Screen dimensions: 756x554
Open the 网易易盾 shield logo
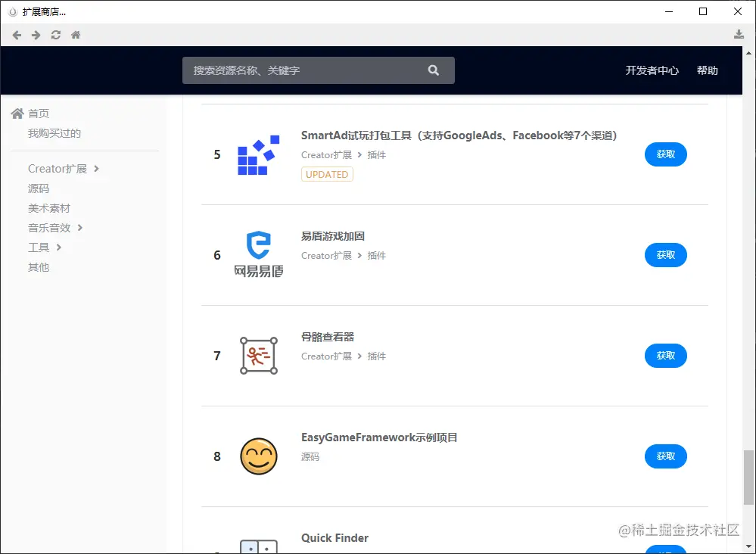(x=259, y=254)
